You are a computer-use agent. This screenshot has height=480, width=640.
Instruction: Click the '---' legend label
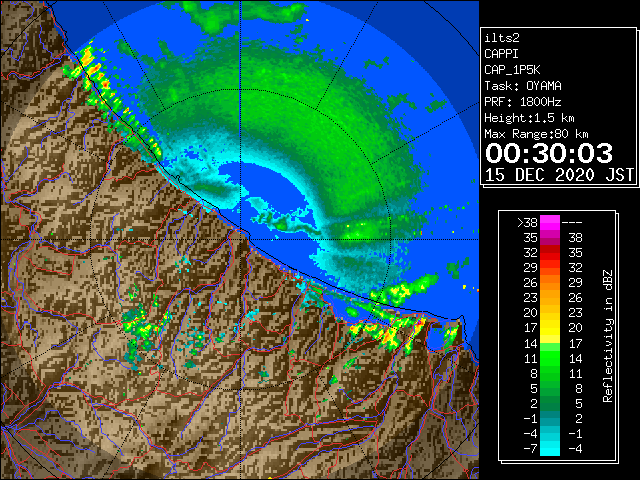[572, 223]
